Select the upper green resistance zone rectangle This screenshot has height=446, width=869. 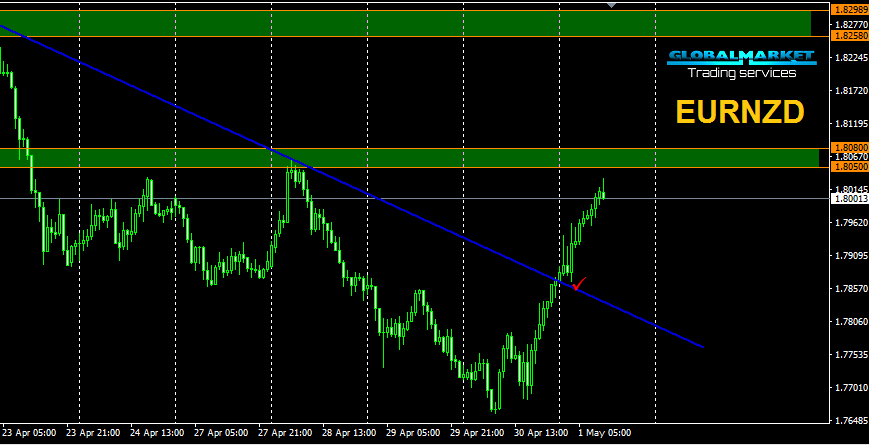[x=405, y=23]
